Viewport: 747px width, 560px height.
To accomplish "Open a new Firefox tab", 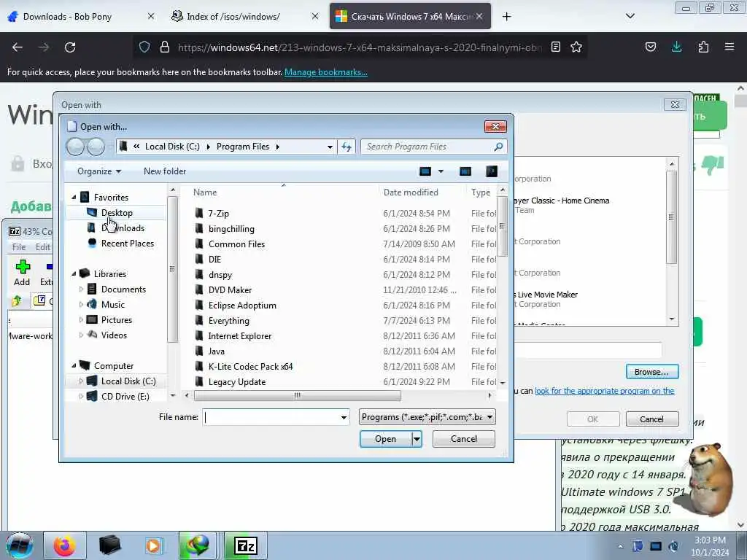I will click(x=506, y=17).
